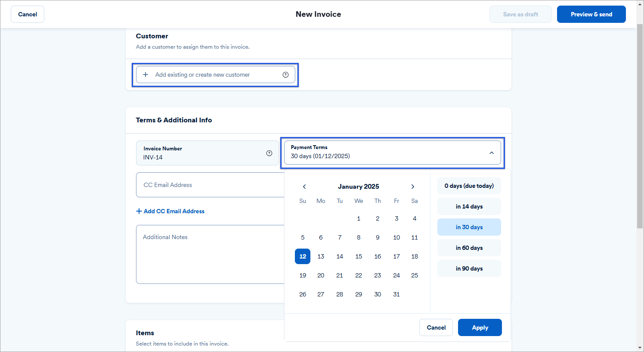
Task: Select in 30 days option
Action: click(469, 227)
